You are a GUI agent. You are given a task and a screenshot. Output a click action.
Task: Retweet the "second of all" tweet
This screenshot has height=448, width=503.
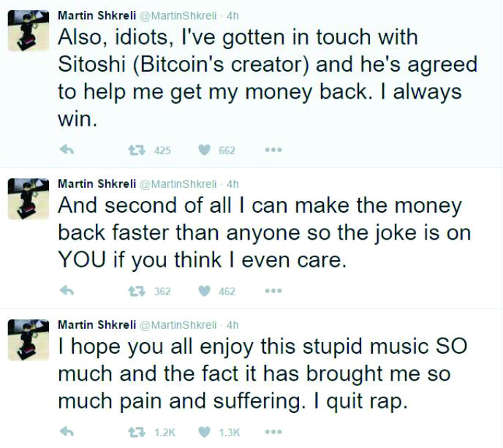tap(136, 291)
